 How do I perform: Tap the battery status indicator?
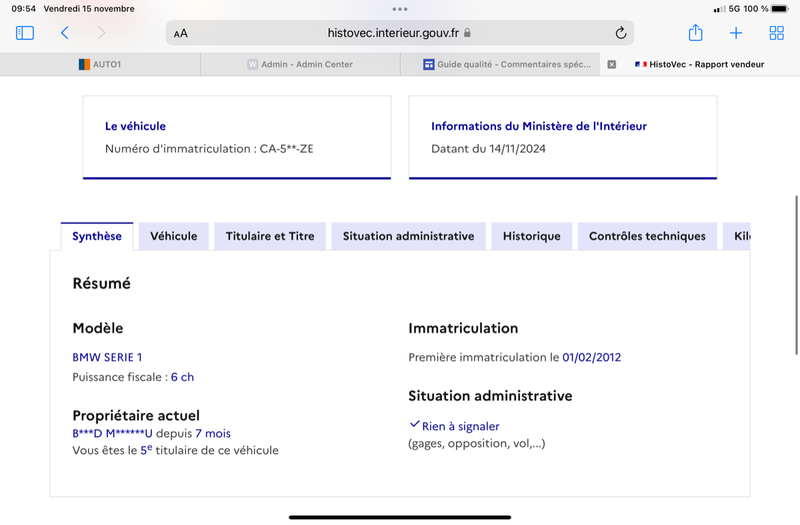pyautogui.click(x=780, y=9)
